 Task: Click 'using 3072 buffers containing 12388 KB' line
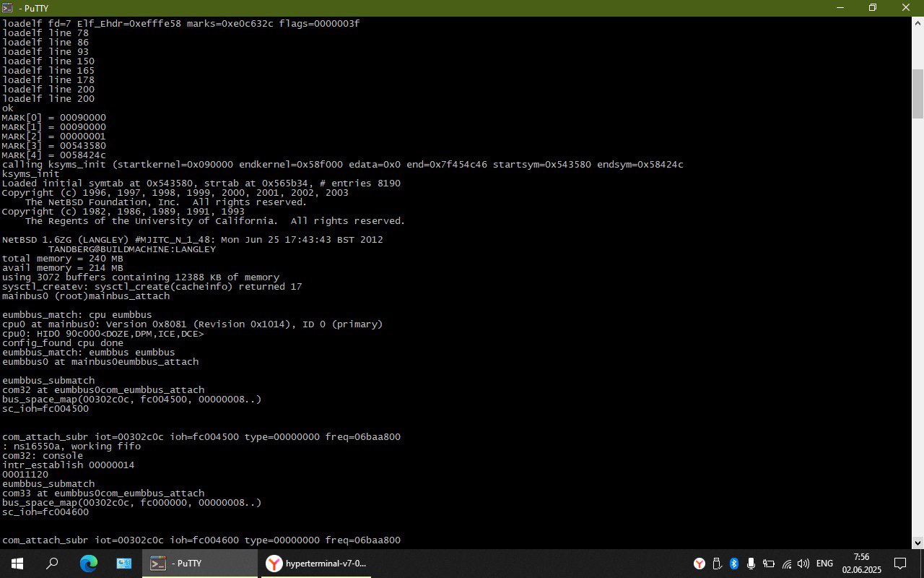coord(141,277)
